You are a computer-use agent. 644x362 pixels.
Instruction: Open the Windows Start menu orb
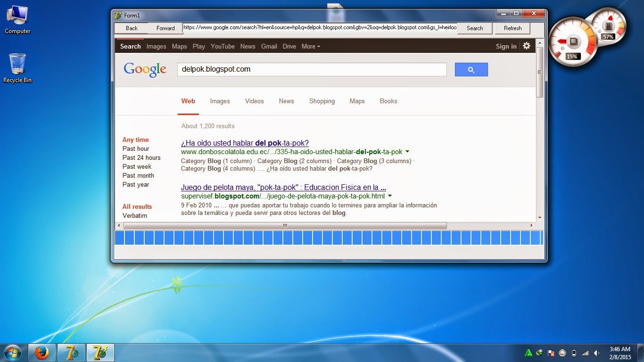click(x=12, y=353)
